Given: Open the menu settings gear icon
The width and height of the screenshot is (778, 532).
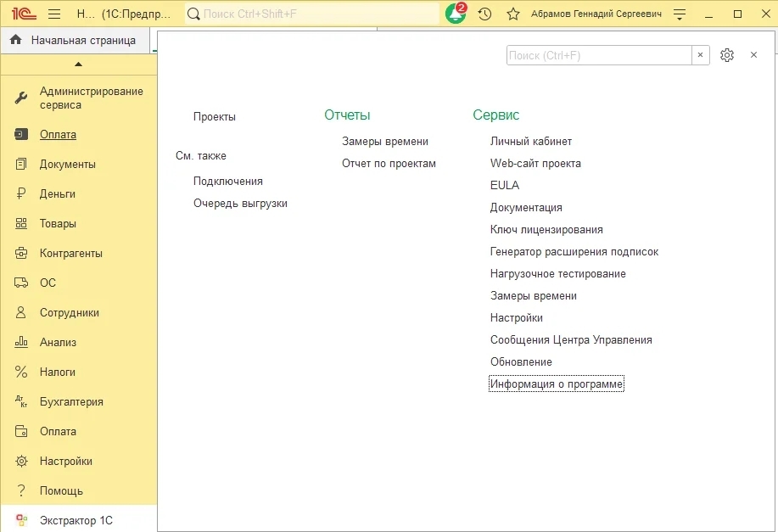Looking at the screenshot, I should pos(726,55).
